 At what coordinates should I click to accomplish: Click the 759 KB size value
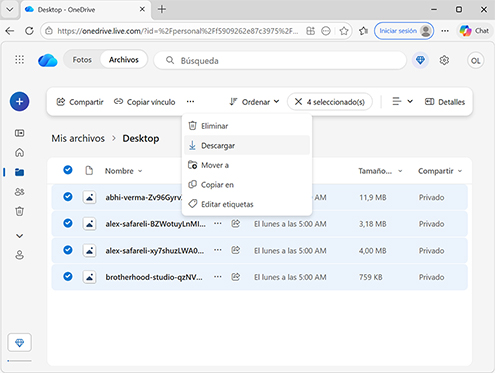(x=370, y=277)
